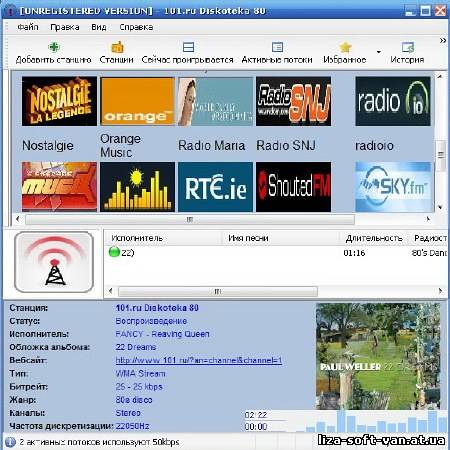
Task: Click the WMA Stream type value
Action: tap(140, 373)
